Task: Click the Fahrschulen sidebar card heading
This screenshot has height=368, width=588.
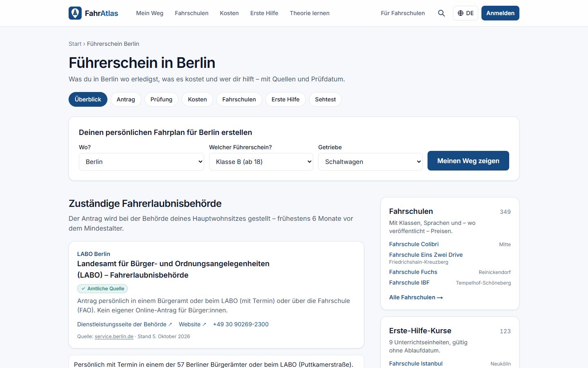Action: pos(411,211)
